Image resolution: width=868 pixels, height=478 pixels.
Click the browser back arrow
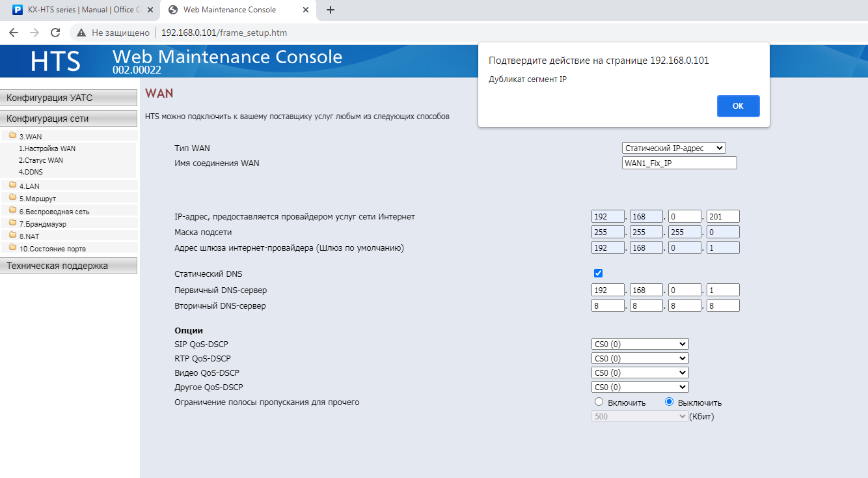14,33
